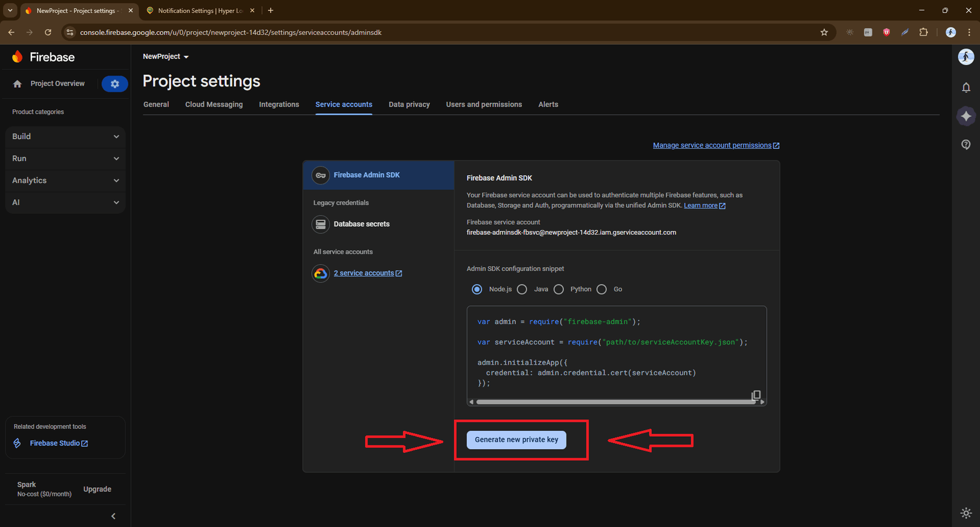Switch to the Cloud Messaging tab
980x527 pixels.
(x=214, y=105)
